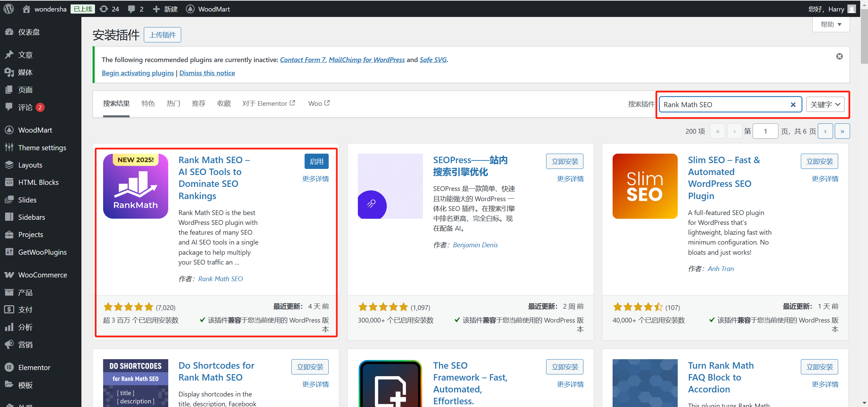868x407 pixels.
Task: Go to next page via the chevron
Action: pos(826,131)
